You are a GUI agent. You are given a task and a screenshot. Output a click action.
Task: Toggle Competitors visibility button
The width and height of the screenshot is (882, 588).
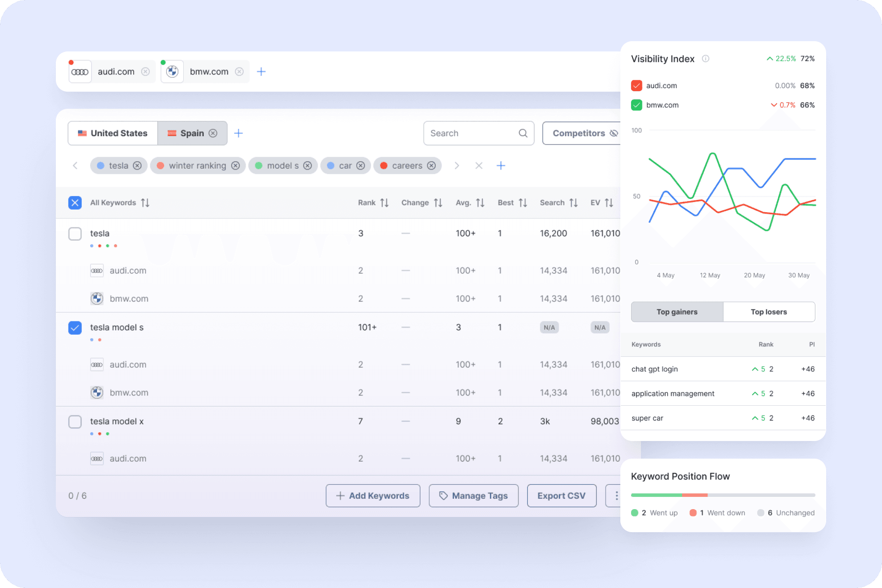click(582, 133)
